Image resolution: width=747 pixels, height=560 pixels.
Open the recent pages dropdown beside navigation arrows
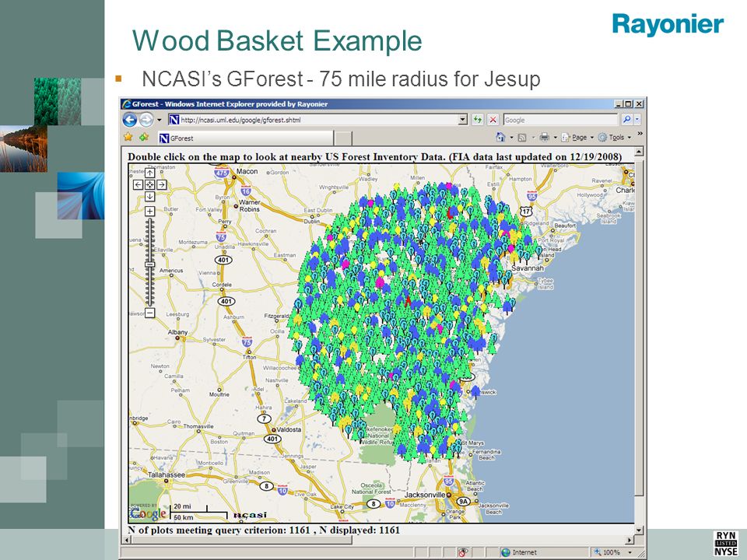click(x=159, y=120)
